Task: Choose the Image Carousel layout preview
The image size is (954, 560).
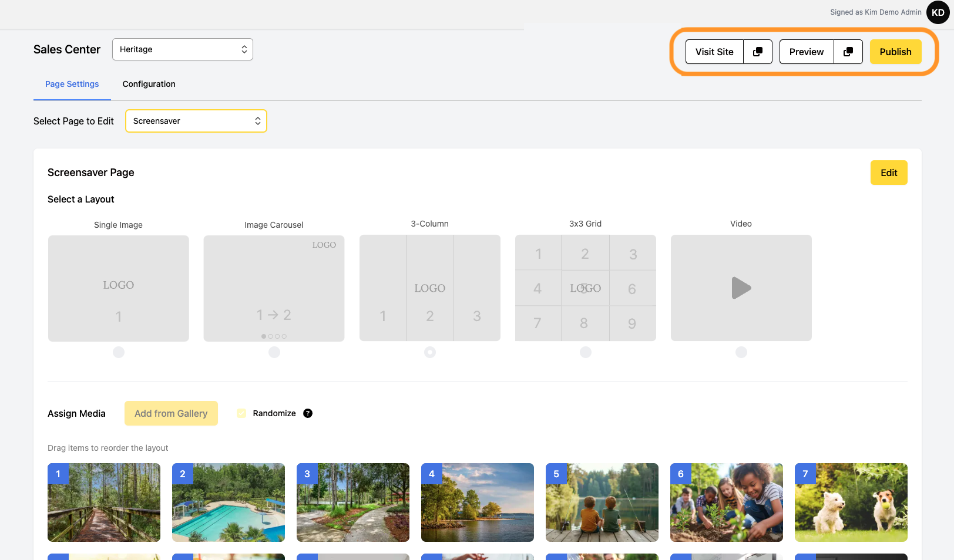Action: point(274,288)
